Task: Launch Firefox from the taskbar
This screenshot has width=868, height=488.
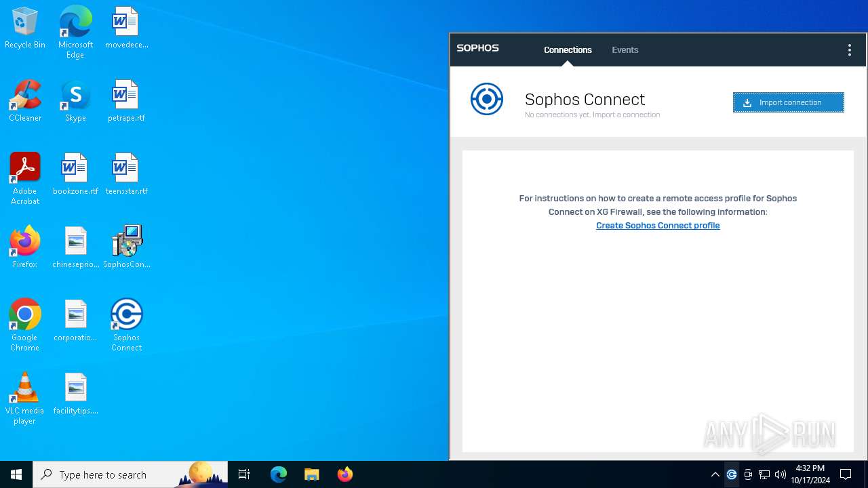Action: tap(344, 474)
